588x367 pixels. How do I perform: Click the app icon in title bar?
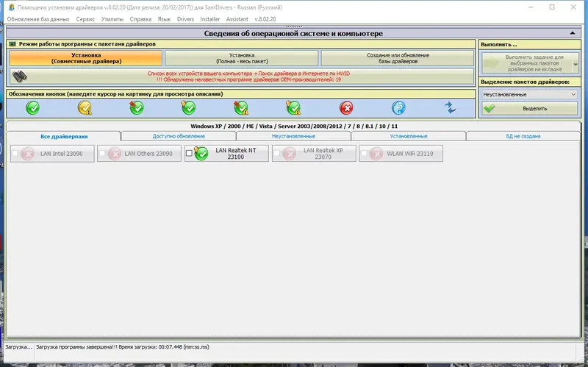(x=11, y=7)
